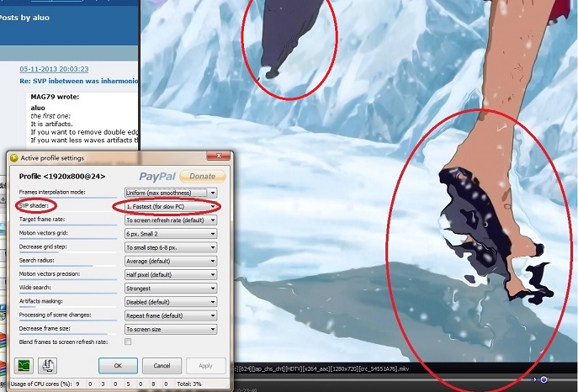Close the Active profile settings dialog
This screenshot has height=392, width=578.
point(222,157)
